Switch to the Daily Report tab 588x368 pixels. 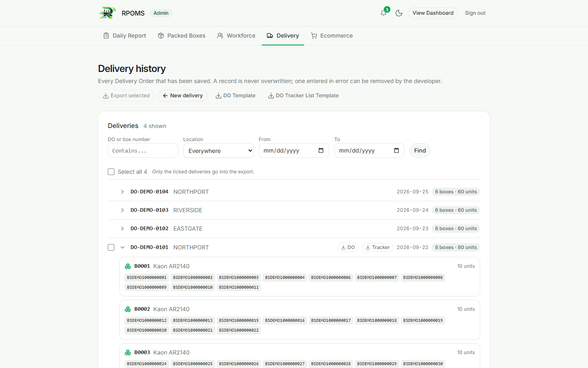pyautogui.click(x=125, y=36)
